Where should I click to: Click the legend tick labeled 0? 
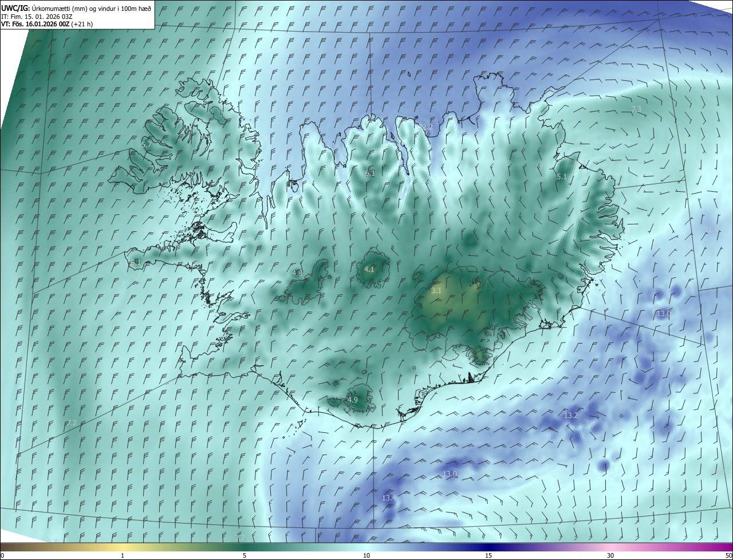tap(2, 555)
